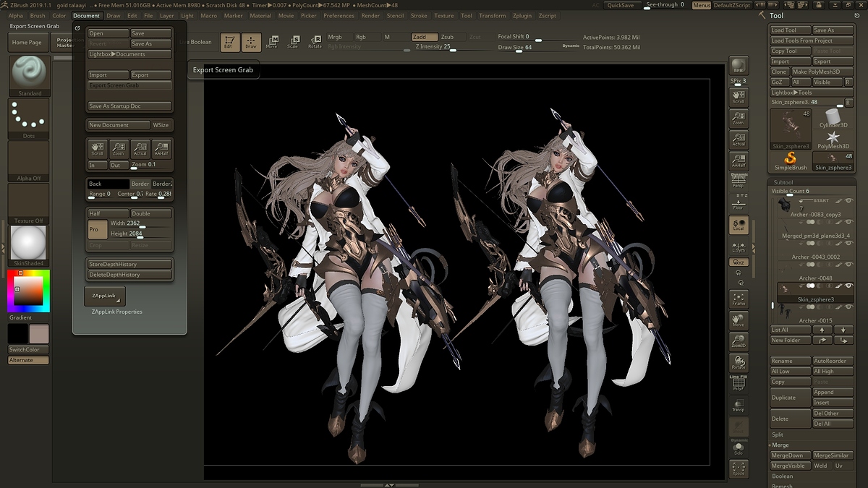Viewport: 868px width, 488px height.
Task: Click the Scroll icon in the Document palette
Action: coord(97,149)
